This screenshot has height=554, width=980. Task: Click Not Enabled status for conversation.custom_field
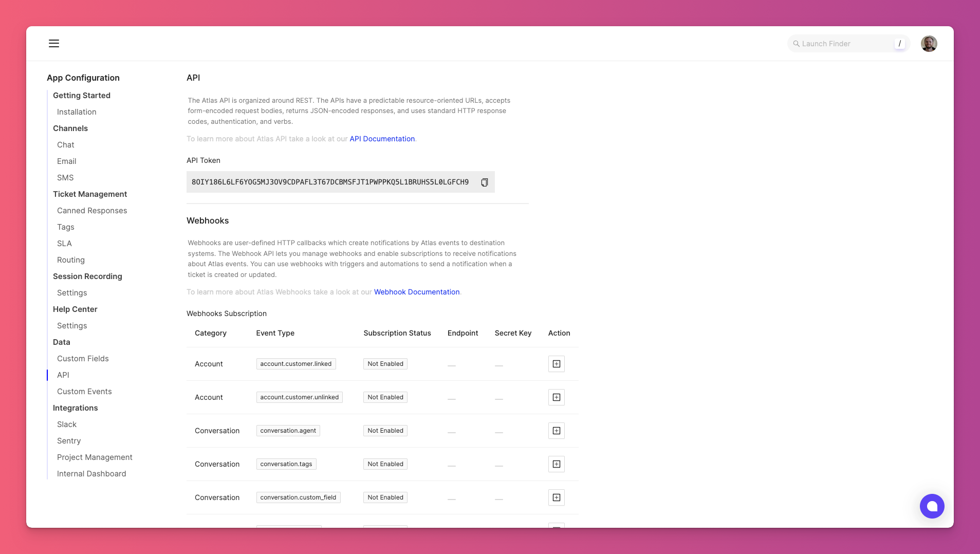[385, 497]
